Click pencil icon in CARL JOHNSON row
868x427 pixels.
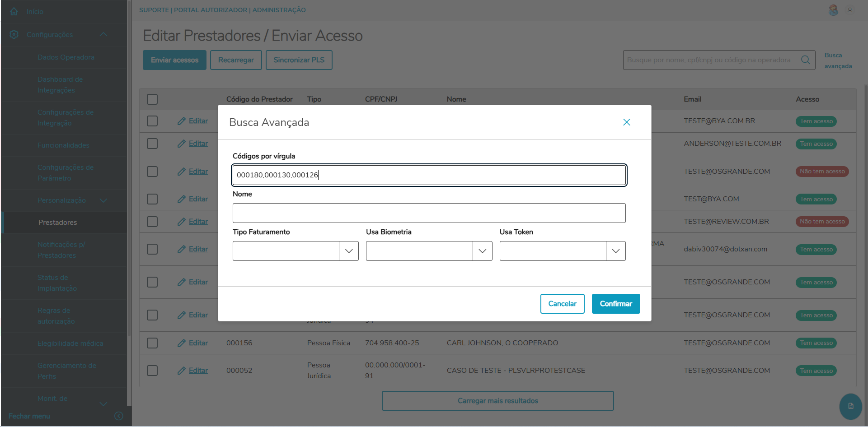[x=182, y=343]
